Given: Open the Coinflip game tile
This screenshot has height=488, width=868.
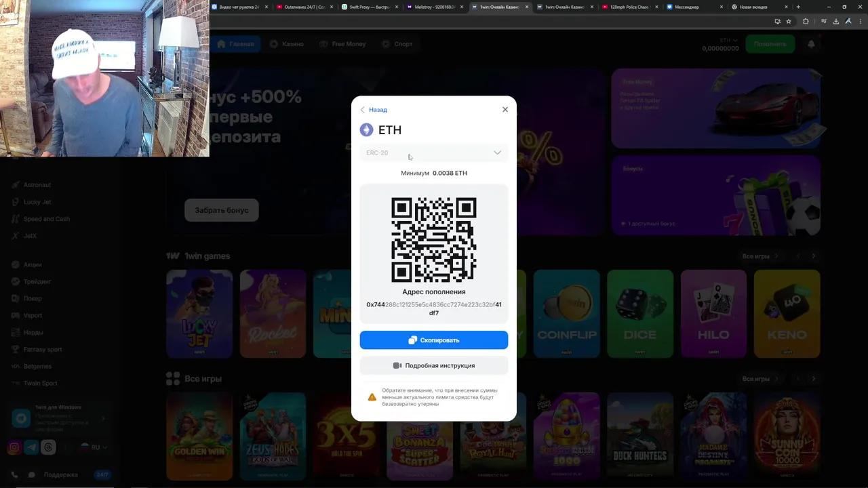Looking at the screenshot, I should (x=566, y=314).
